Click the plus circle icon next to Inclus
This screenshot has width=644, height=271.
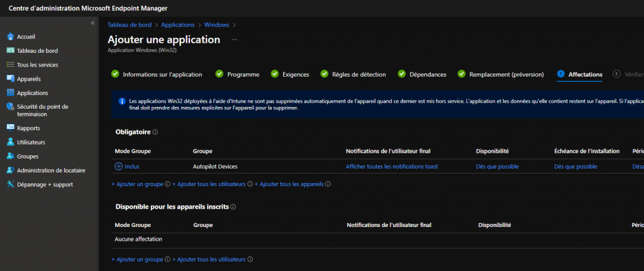118,166
